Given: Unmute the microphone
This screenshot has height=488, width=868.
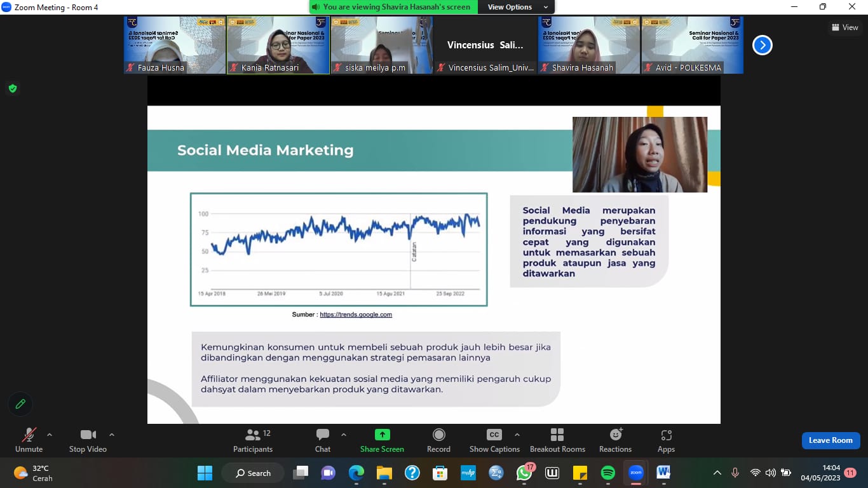Looking at the screenshot, I should click(x=29, y=435).
